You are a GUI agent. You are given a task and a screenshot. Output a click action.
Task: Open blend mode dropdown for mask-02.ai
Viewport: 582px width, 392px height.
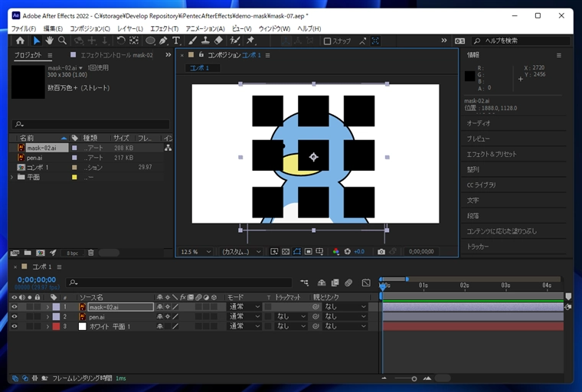[x=245, y=307]
